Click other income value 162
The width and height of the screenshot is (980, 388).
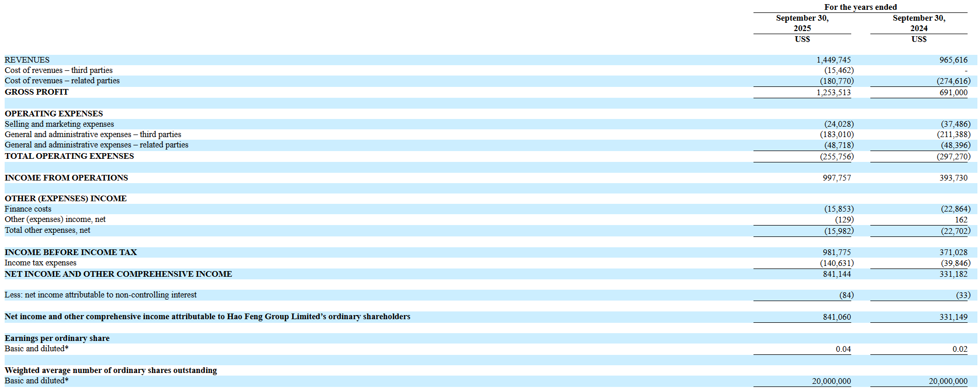pos(961,220)
